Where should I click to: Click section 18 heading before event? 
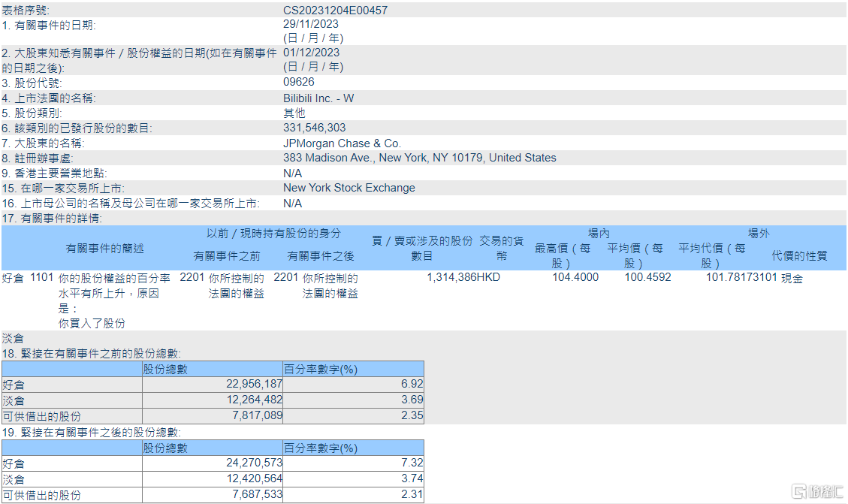pos(92,354)
